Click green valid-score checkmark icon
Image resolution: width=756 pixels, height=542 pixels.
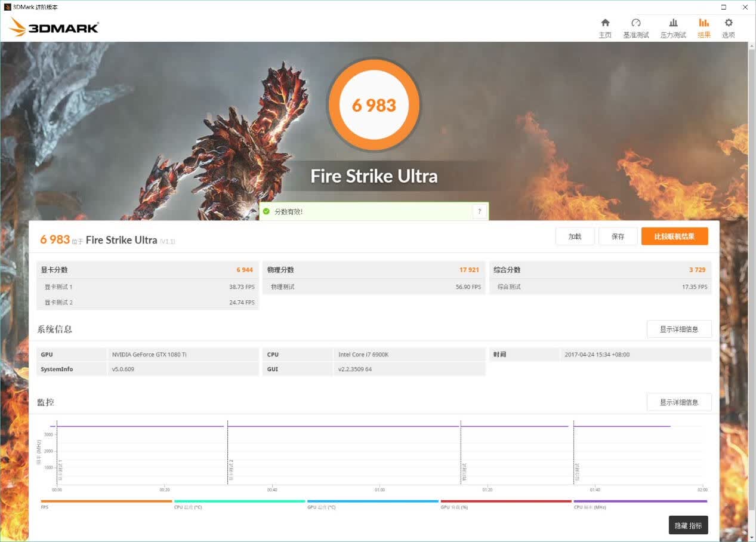(266, 211)
